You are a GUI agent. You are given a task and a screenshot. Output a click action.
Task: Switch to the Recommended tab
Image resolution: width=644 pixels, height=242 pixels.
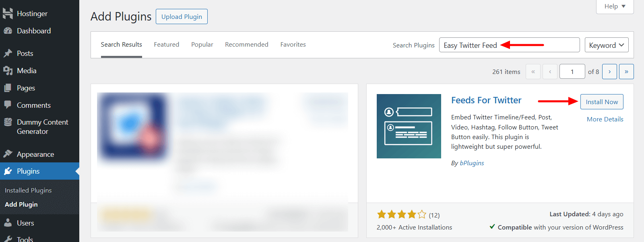pyautogui.click(x=246, y=45)
